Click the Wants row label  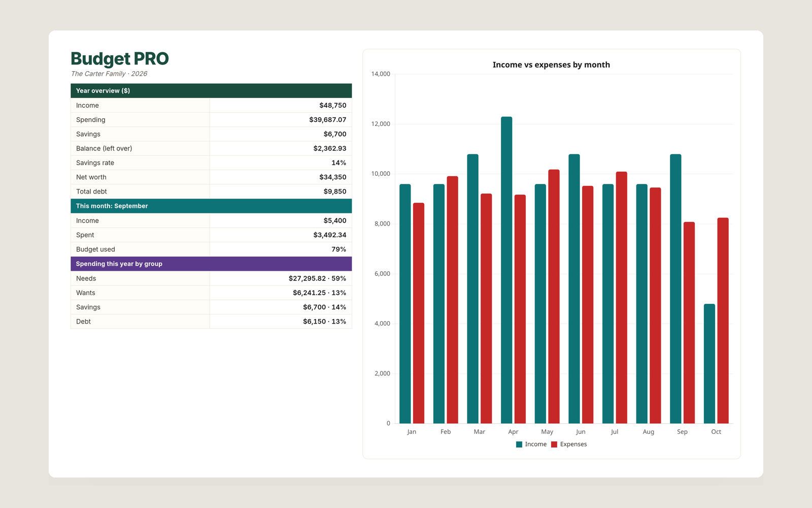pos(86,293)
